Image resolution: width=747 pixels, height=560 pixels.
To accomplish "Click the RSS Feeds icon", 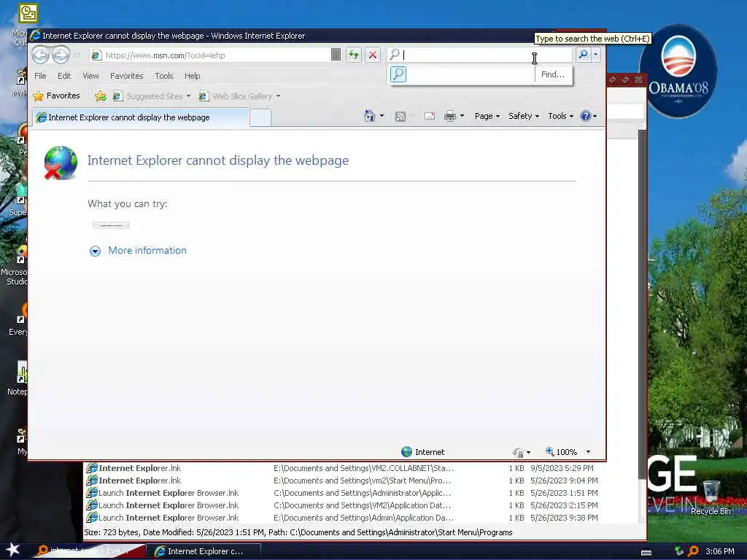I will pos(400,116).
